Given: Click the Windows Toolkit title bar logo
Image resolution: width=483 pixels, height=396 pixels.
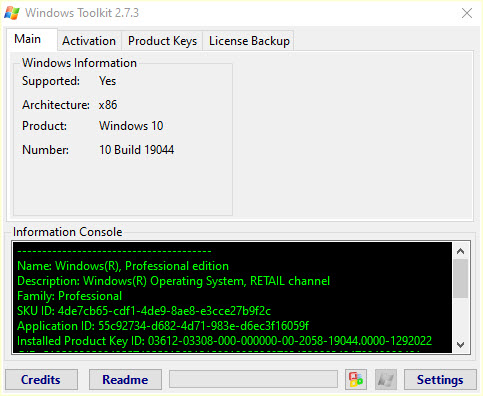Looking at the screenshot, I should click(12, 13).
